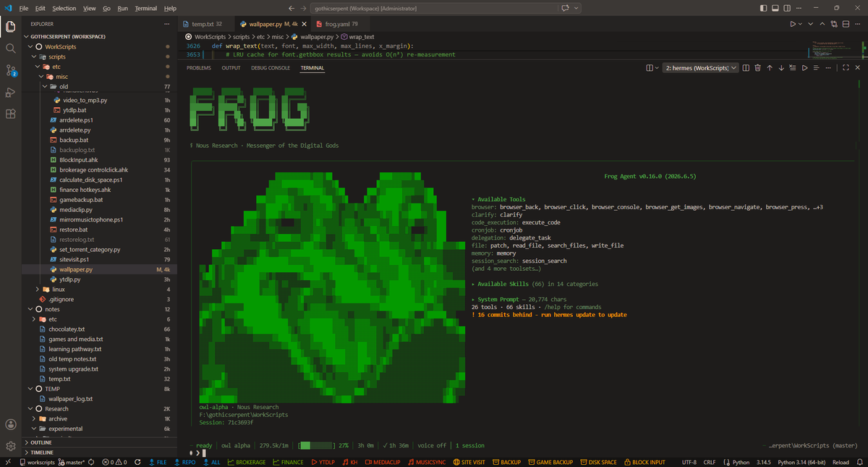Click the terminal down arrow icon

click(781, 68)
